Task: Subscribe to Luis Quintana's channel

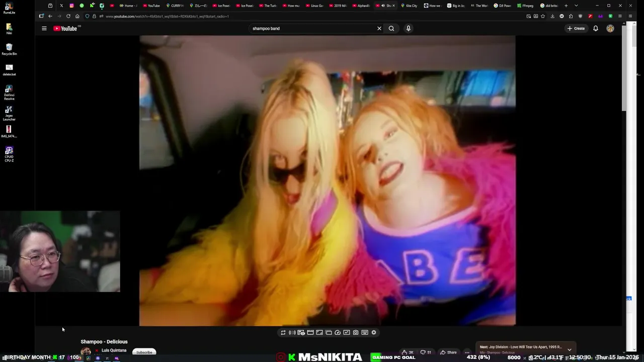Action: coord(144,352)
